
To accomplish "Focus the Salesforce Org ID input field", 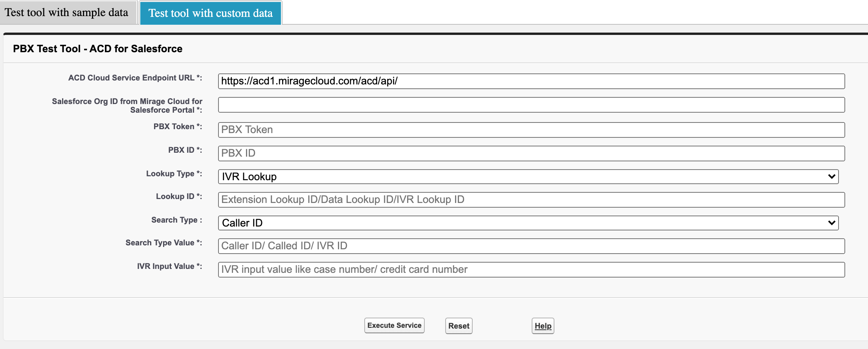I will (531, 105).
